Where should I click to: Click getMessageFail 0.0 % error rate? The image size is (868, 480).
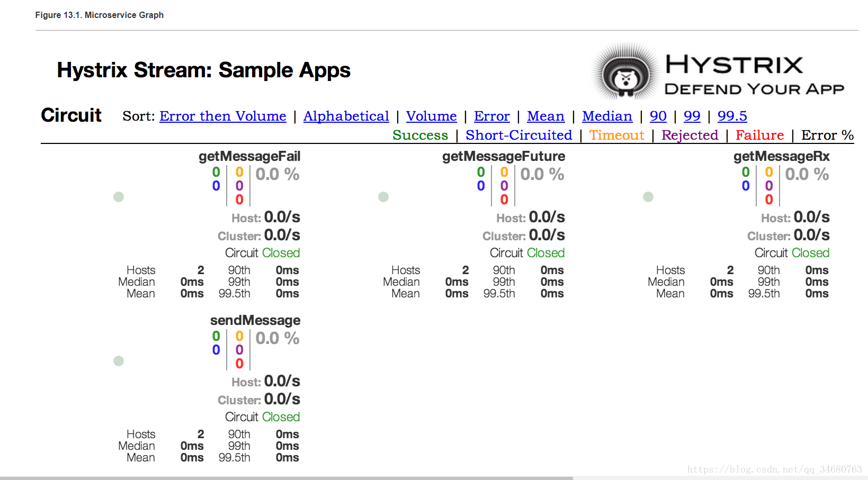[x=278, y=174]
